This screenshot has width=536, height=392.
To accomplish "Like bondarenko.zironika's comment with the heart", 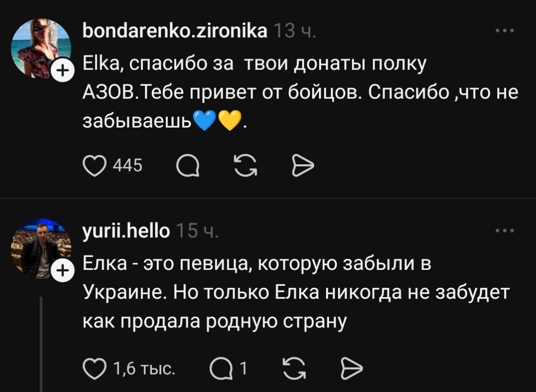I will point(94,166).
